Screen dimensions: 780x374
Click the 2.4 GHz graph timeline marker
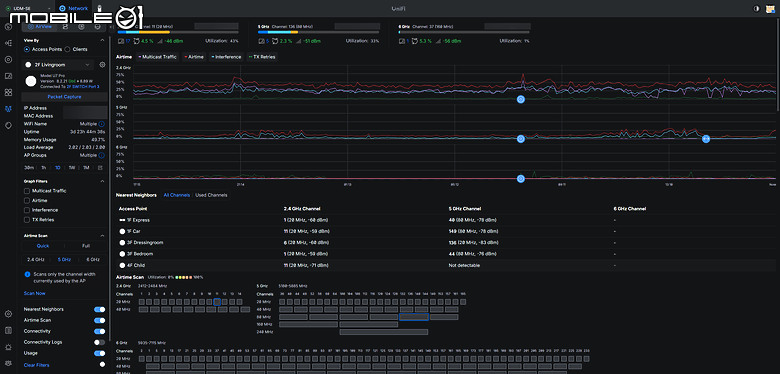pyautogui.click(x=521, y=99)
